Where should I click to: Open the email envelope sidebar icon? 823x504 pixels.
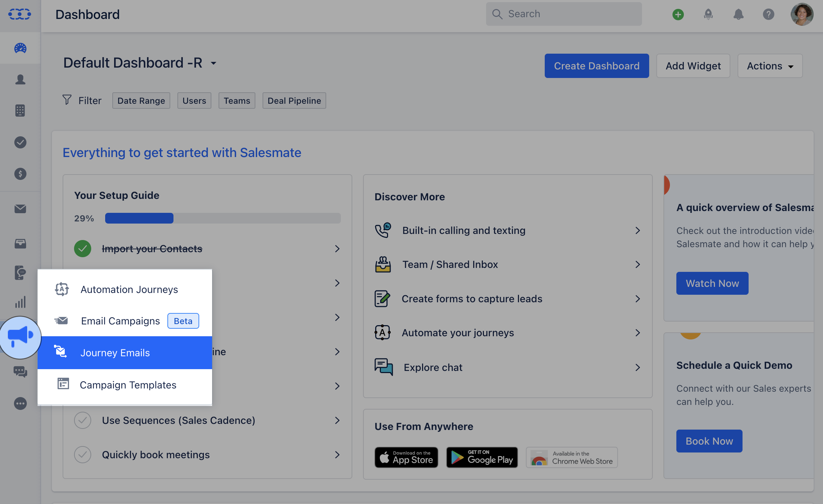(20, 209)
